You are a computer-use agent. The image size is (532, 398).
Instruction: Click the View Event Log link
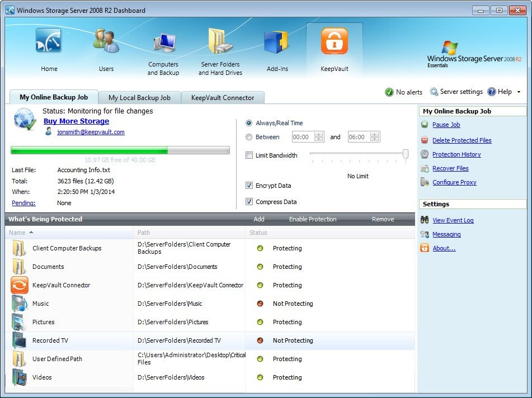[x=453, y=220]
